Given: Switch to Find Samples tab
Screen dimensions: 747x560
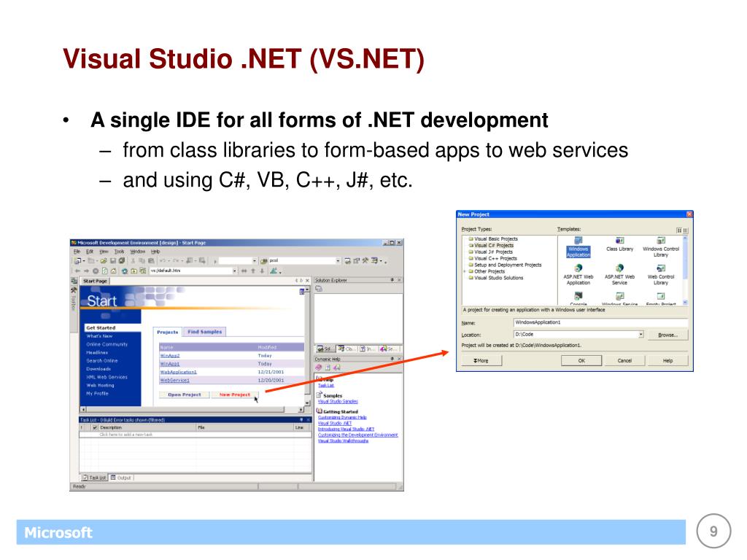Looking at the screenshot, I should pyautogui.click(x=204, y=332).
